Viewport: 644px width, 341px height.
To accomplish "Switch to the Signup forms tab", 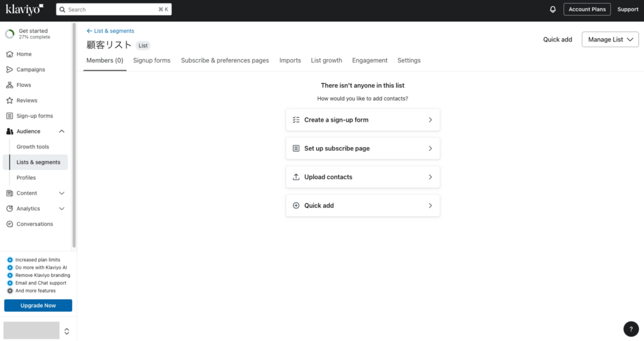I will (x=152, y=60).
